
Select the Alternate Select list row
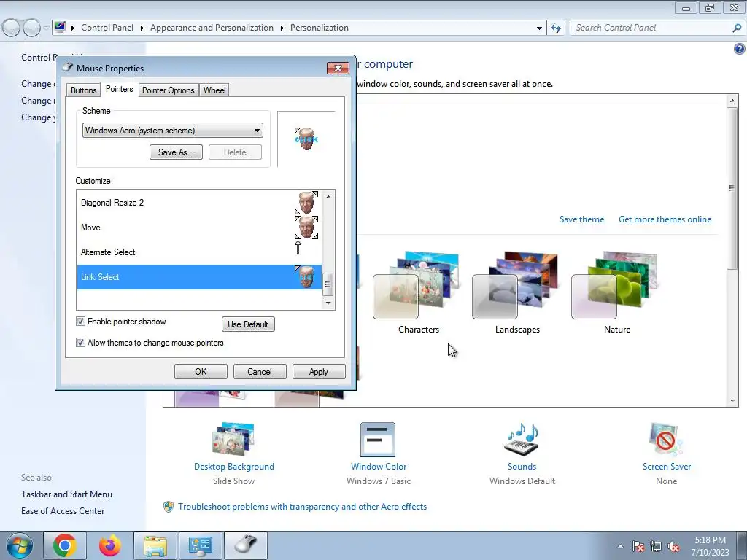coord(199,252)
